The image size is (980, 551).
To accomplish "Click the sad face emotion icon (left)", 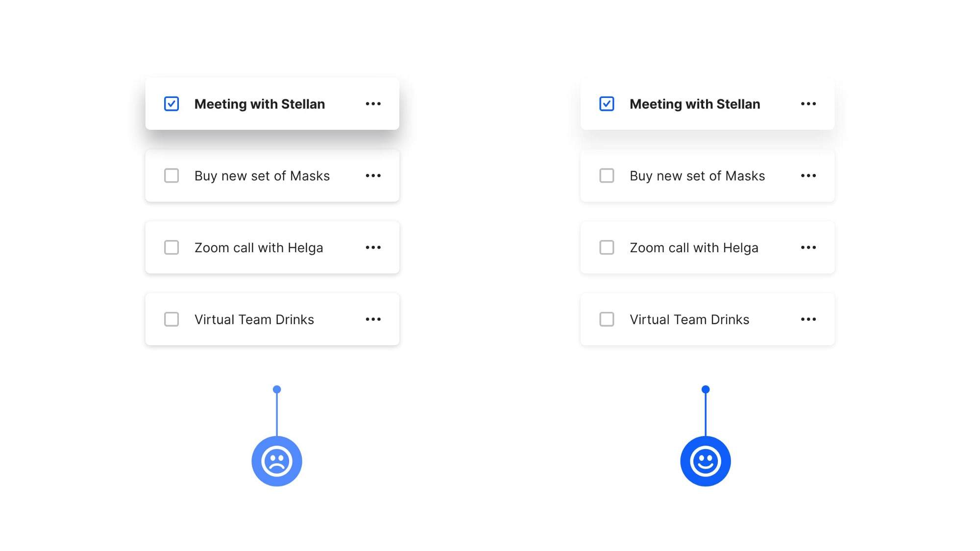I will [277, 461].
